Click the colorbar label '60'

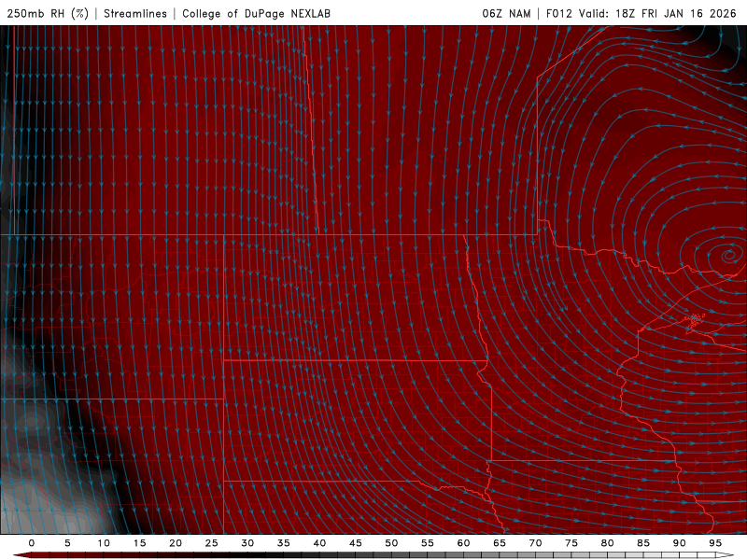pos(463,543)
